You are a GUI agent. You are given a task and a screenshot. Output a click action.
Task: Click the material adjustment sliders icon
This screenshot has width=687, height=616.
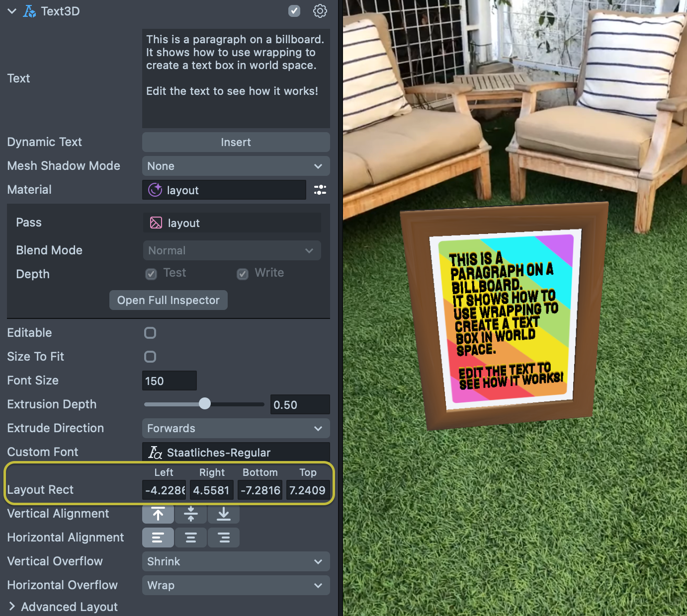(320, 190)
